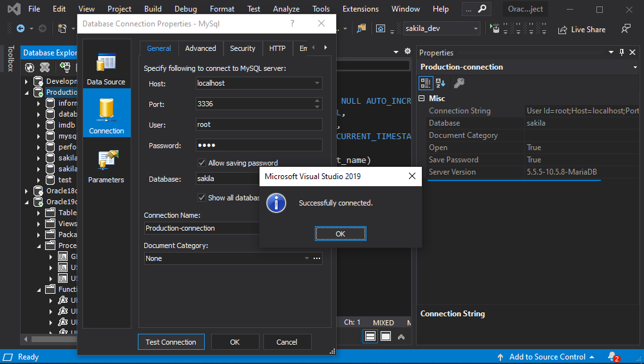This screenshot has width=644, height=364.
Task: Toggle Allow saving password checkbox
Action: tap(202, 163)
